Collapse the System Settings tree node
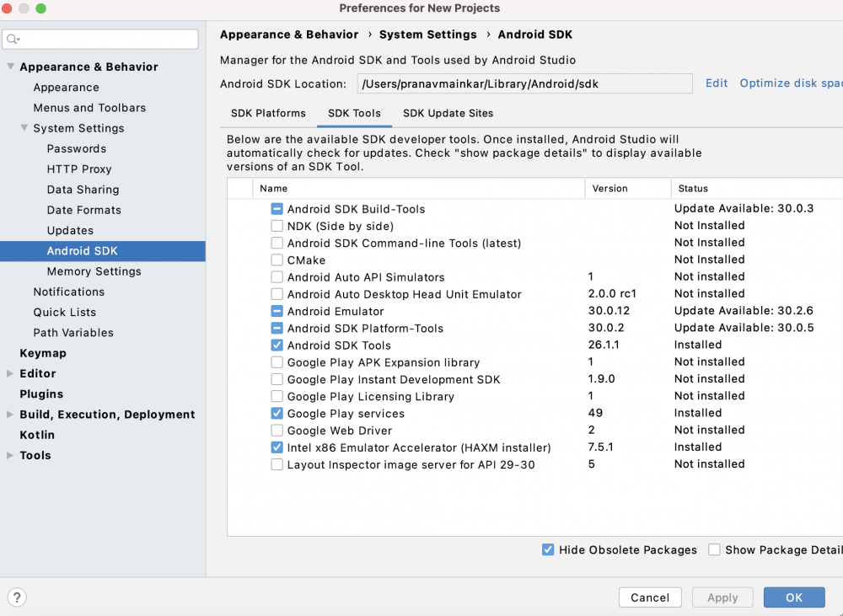 click(24, 128)
